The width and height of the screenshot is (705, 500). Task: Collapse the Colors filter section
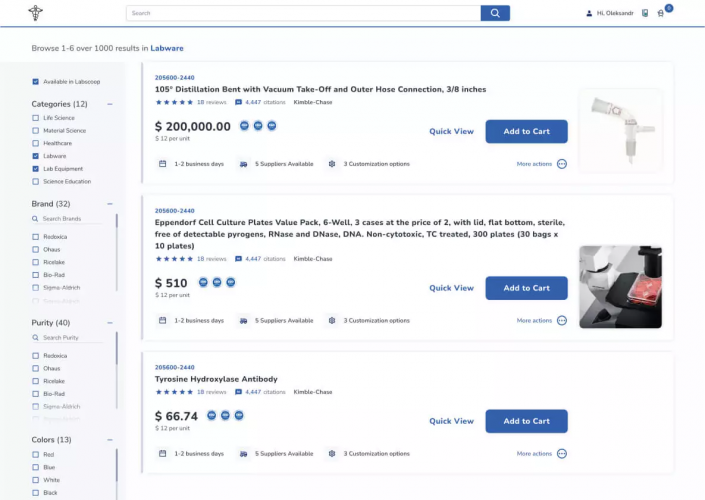pyautogui.click(x=110, y=439)
